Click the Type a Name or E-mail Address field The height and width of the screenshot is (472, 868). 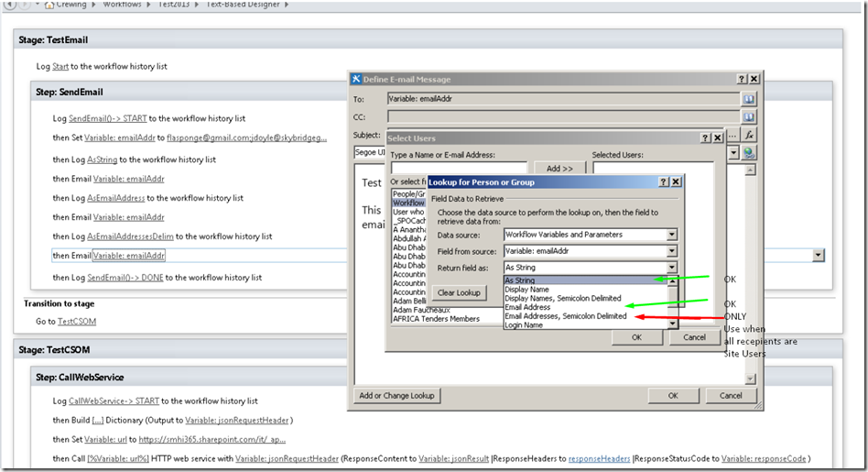coord(459,168)
